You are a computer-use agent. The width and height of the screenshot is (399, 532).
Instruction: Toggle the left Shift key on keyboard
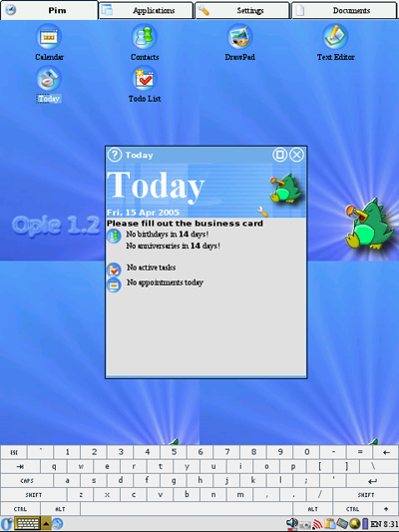(34, 495)
